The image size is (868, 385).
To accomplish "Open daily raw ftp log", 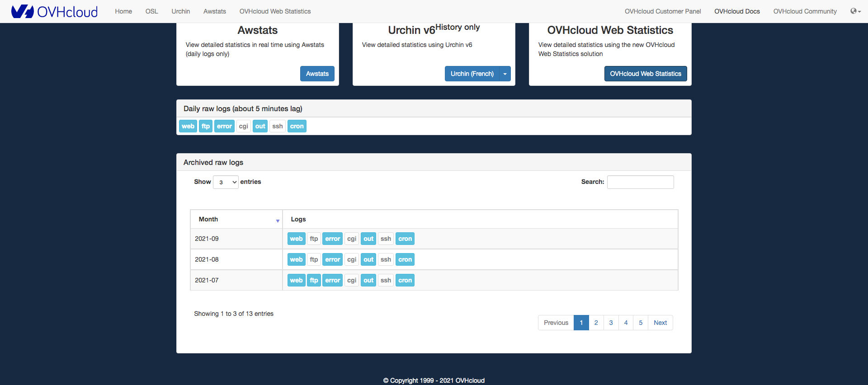I will [206, 126].
